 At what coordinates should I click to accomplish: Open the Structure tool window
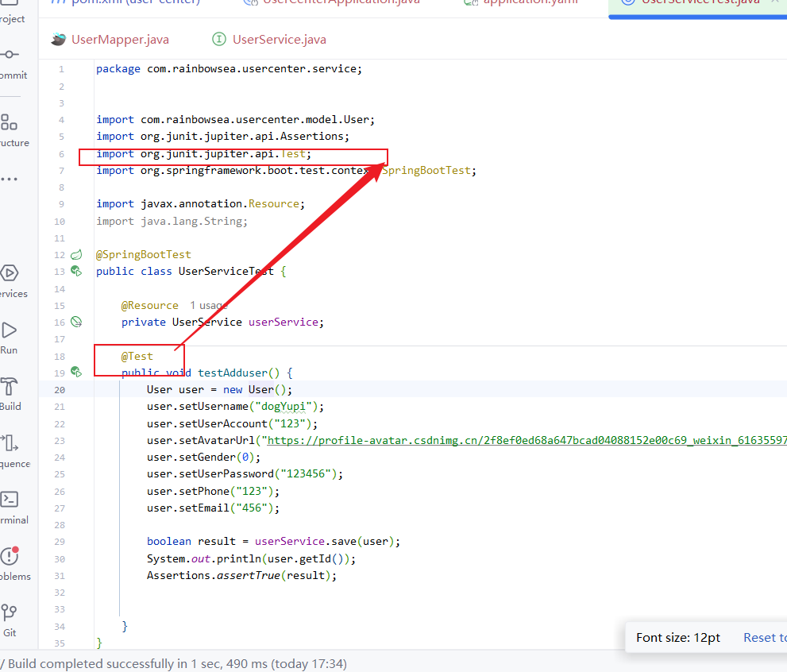pyautogui.click(x=10, y=122)
